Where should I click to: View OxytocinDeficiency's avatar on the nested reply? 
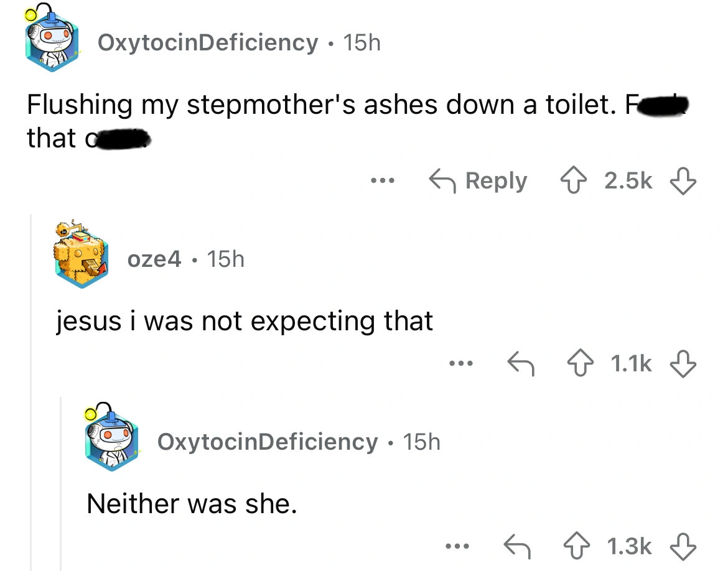(x=112, y=441)
